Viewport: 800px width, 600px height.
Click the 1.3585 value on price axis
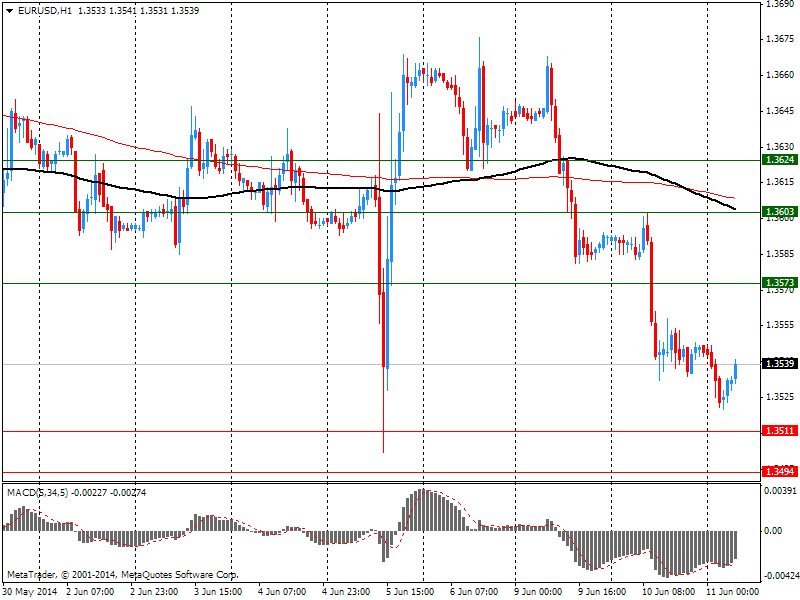pyautogui.click(x=780, y=254)
